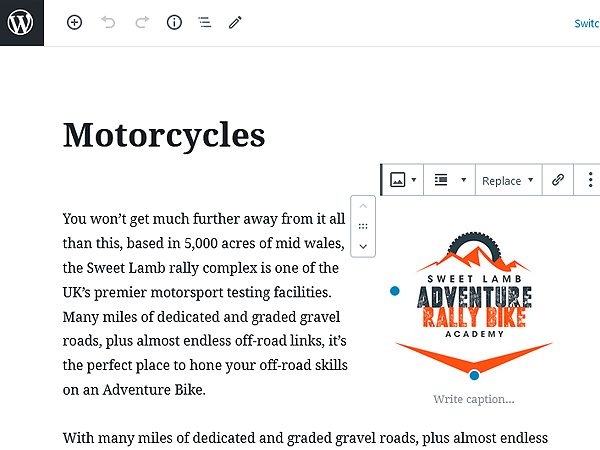This screenshot has width=600, height=450.
Task: Redo the last undone change
Action: tap(142, 23)
